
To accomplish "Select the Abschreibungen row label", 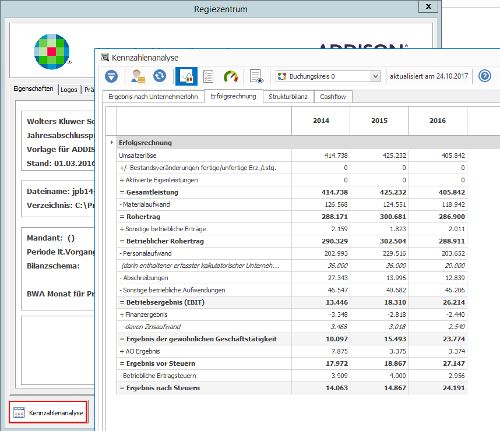I will (144, 278).
